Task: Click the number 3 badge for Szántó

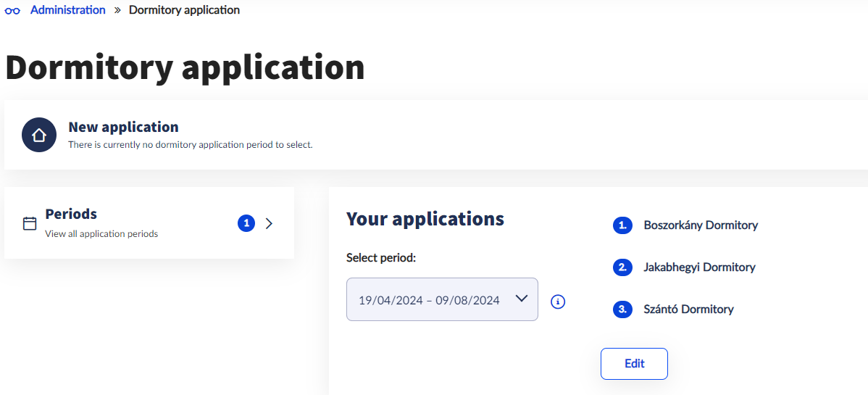Action: [x=623, y=309]
